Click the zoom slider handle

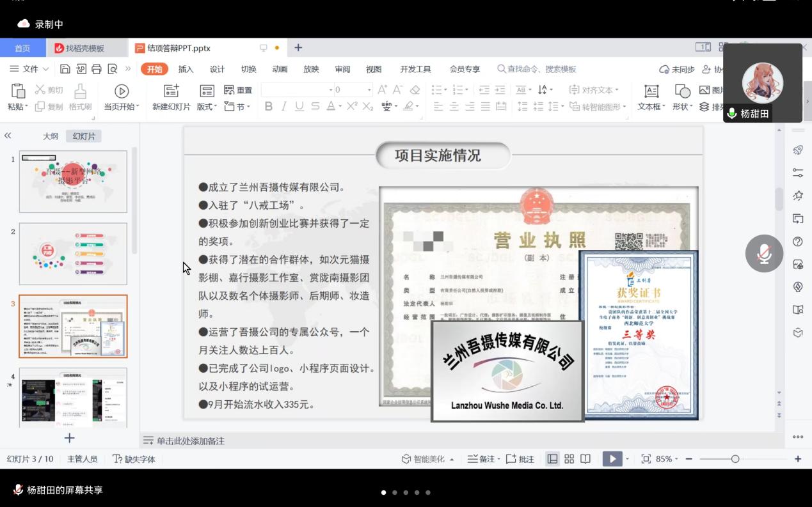coord(735,459)
